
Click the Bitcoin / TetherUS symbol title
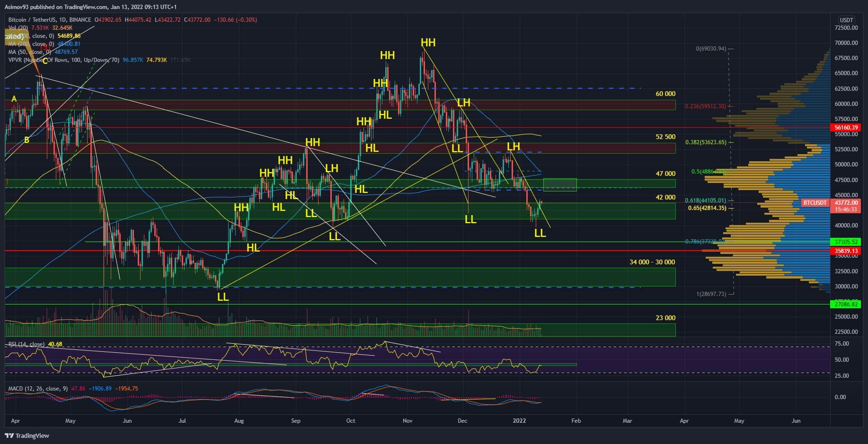click(50, 20)
